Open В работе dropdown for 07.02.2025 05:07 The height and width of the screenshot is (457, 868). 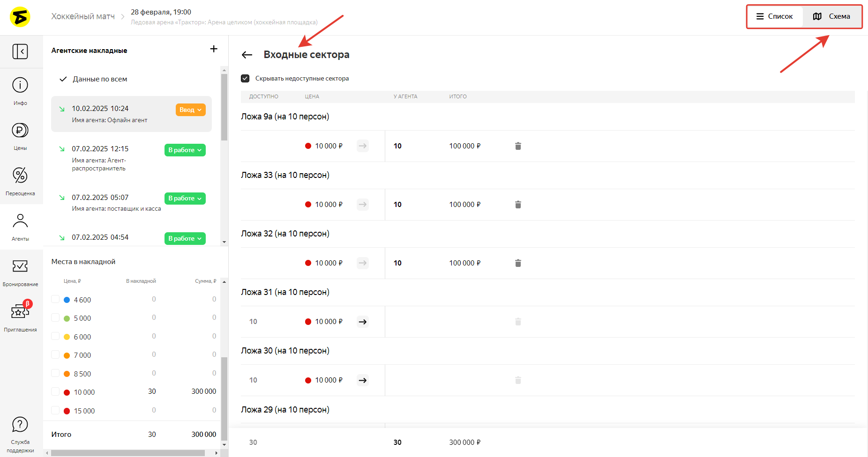pos(185,198)
